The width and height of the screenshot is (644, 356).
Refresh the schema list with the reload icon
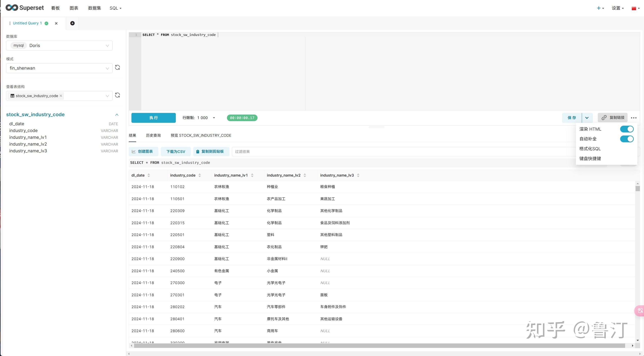click(x=117, y=68)
